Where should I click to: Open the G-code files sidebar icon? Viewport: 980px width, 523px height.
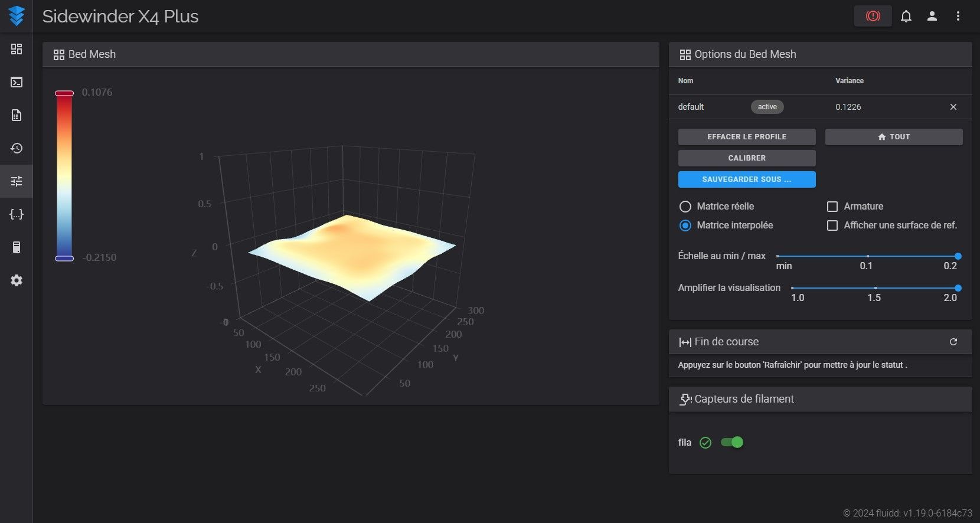[x=17, y=115]
